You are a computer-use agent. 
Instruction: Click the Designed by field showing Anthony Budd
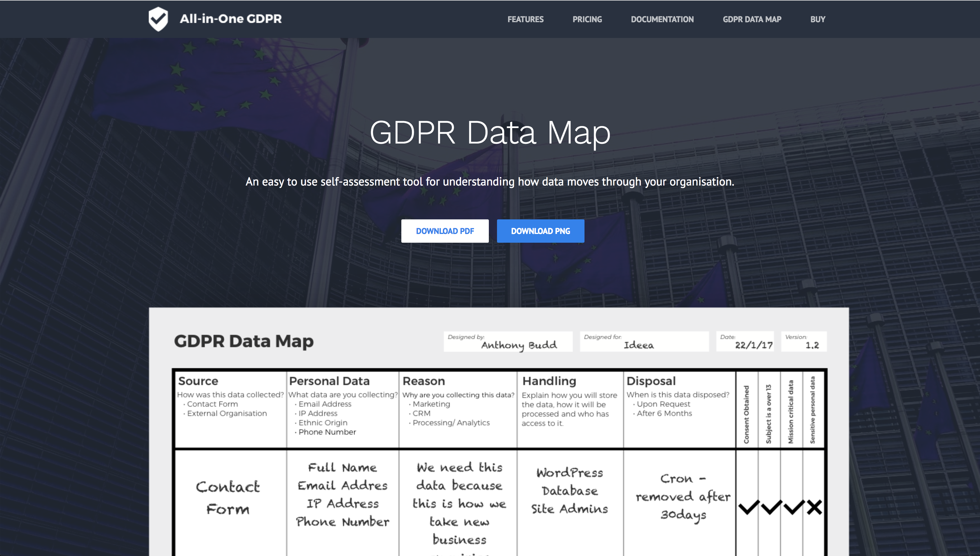pyautogui.click(x=508, y=342)
